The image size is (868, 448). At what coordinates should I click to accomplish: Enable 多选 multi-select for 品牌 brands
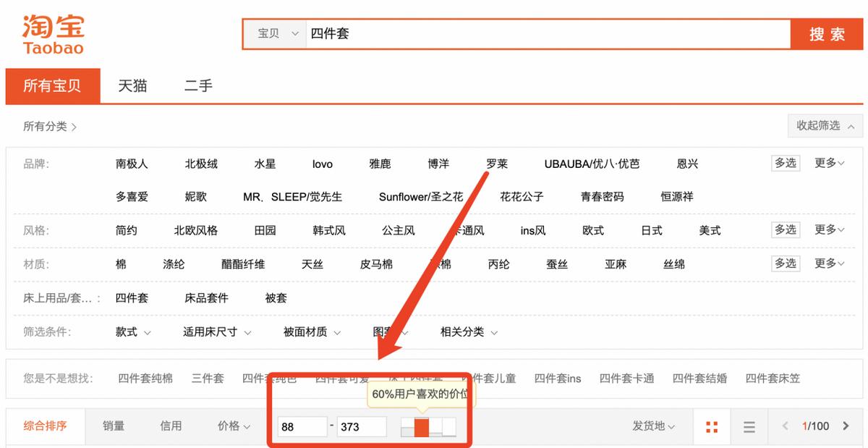point(786,164)
